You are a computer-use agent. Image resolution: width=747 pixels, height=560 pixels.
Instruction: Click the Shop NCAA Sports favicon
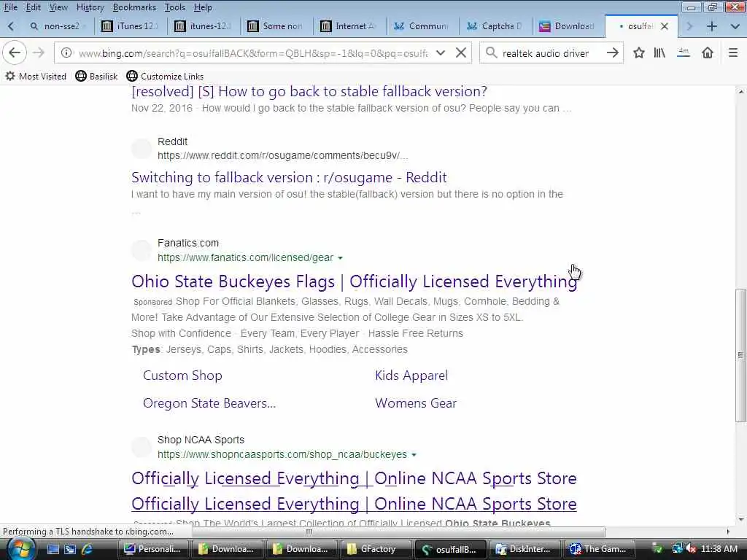(142, 447)
